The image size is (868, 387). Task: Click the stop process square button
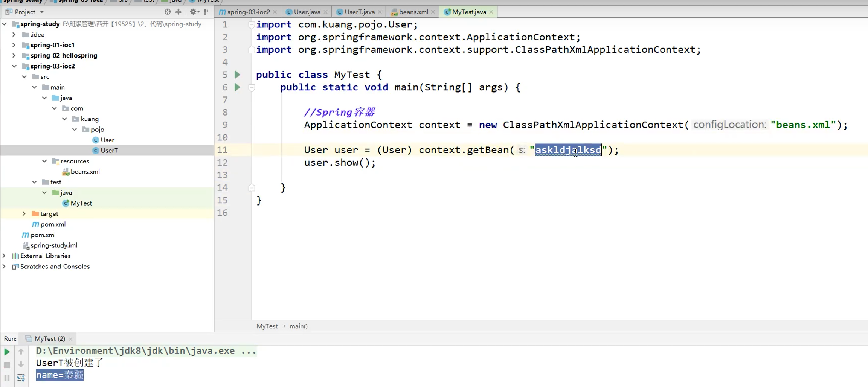[7, 365]
